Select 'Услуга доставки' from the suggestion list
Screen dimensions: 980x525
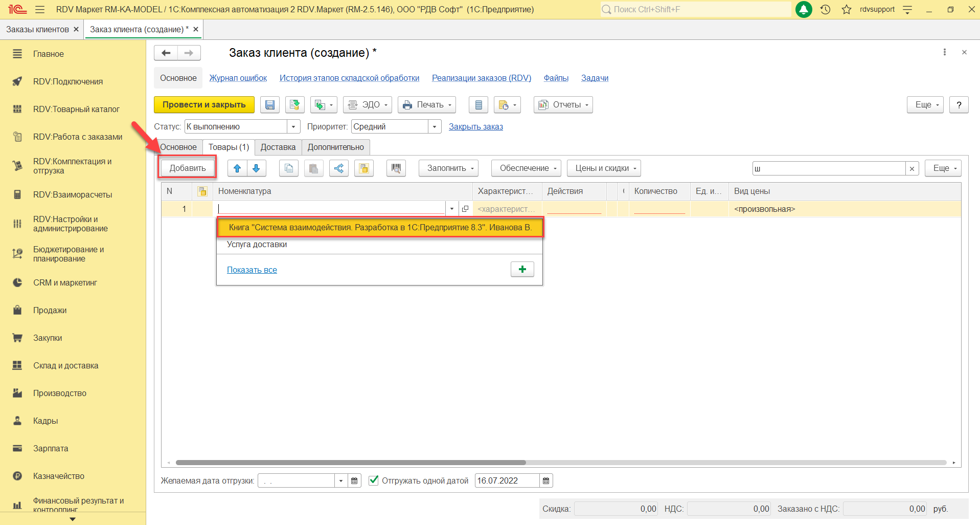point(257,245)
